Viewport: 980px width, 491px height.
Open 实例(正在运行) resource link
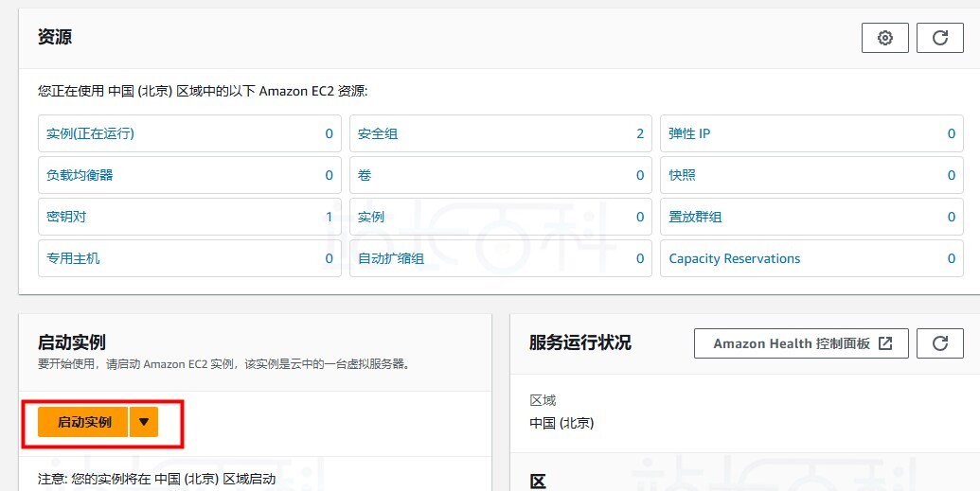coord(90,133)
